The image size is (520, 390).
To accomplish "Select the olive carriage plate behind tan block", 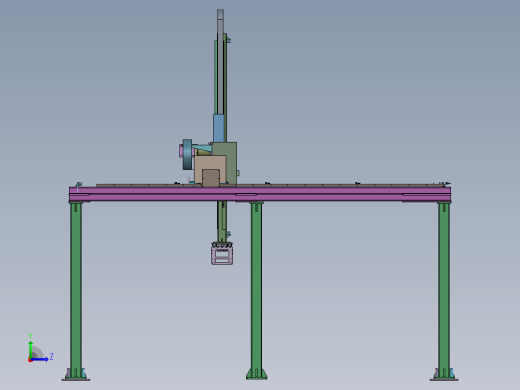I will coord(231,163).
